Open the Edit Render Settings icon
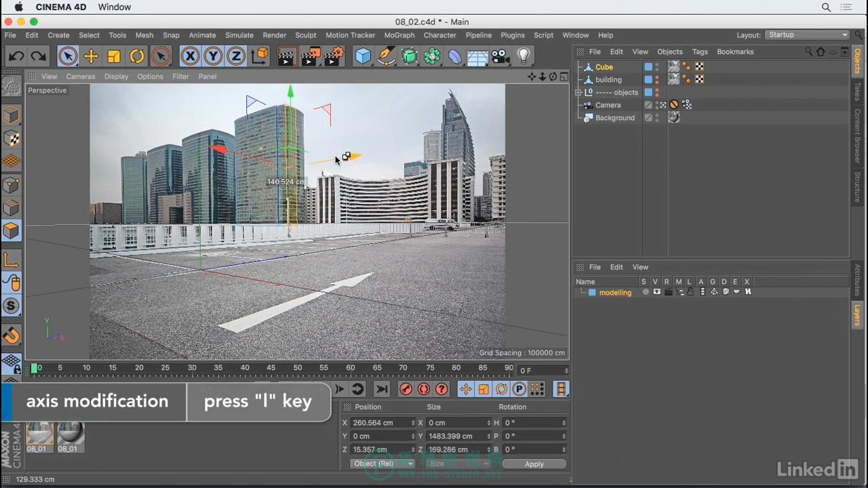 [333, 56]
